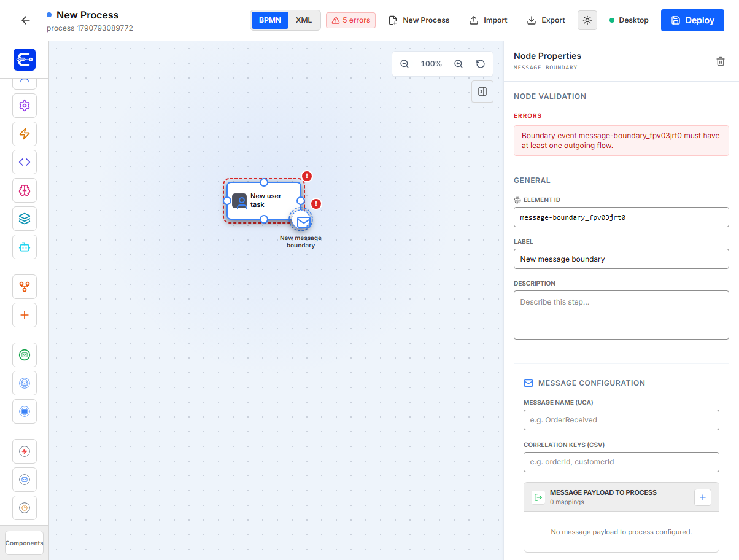This screenshot has width=739, height=560.
Task: Click the purple gear task icon in palette
Action: (x=25, y=106)
